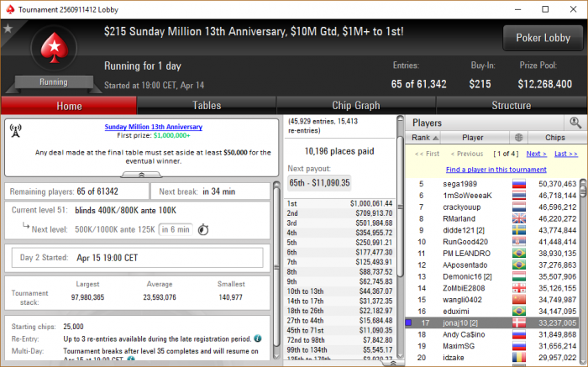Sort by Player column header

475,138
